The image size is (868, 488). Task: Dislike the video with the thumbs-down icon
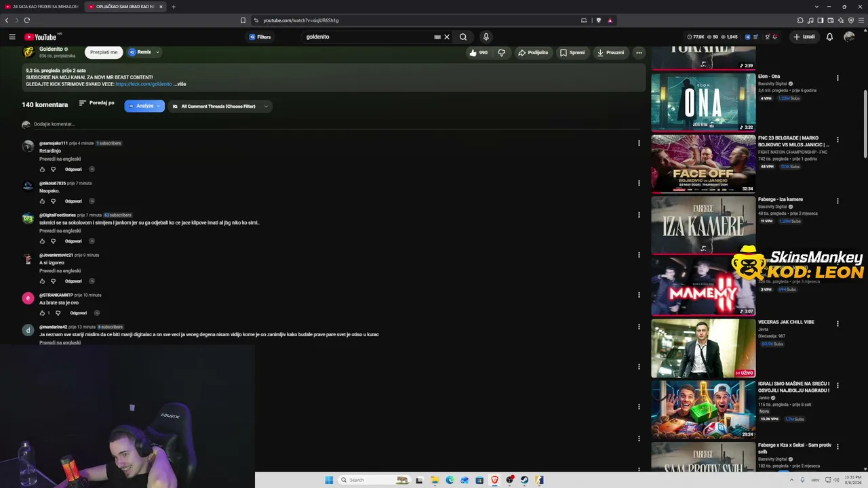pos(502,52)
